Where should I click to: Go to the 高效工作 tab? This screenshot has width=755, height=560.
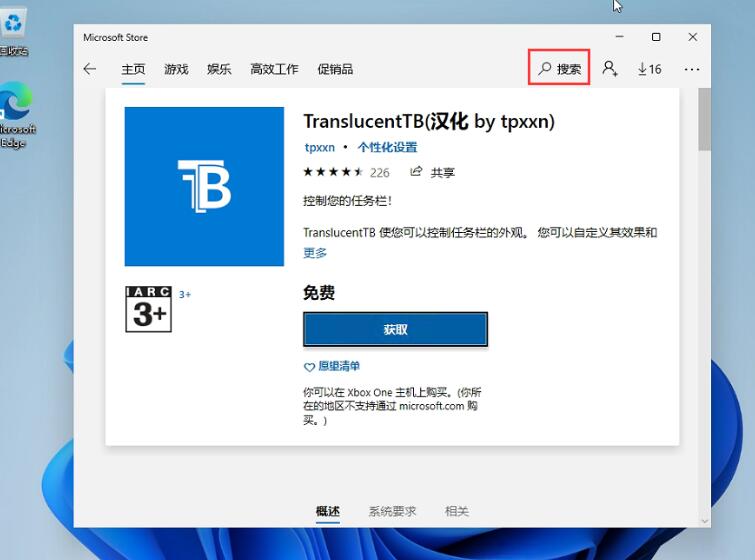(x=274, y=69)
